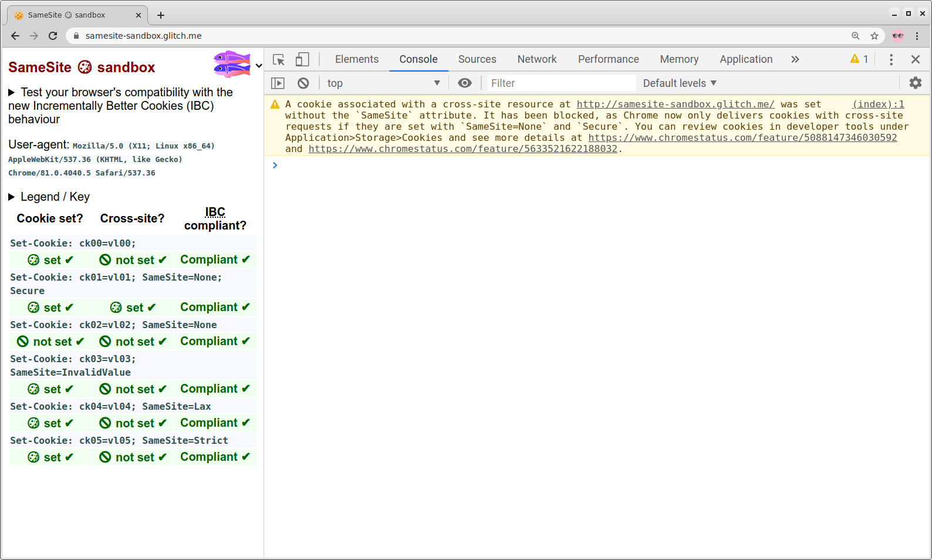Open a new browser tab
932x560 pixels.
tap(161, 15)
